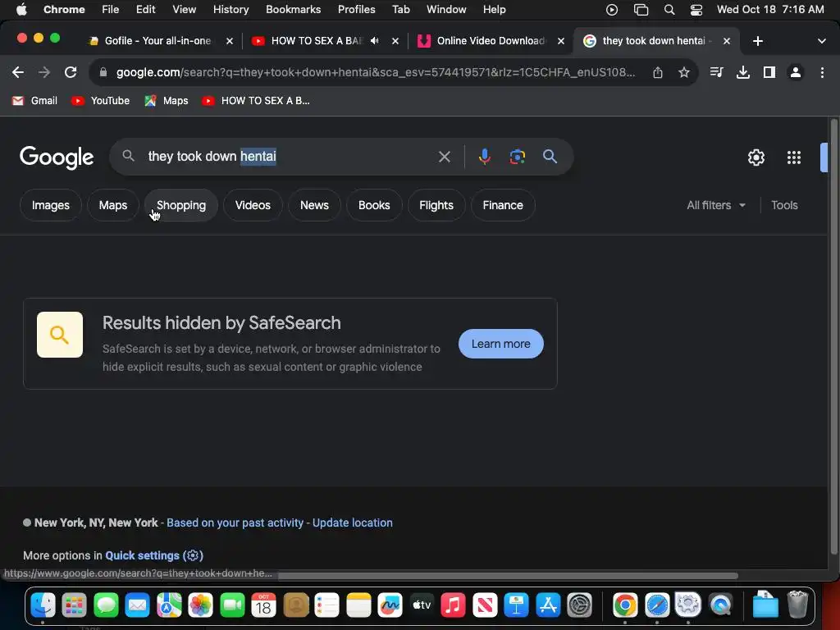Open a new tab with plus button

[757, 41]
